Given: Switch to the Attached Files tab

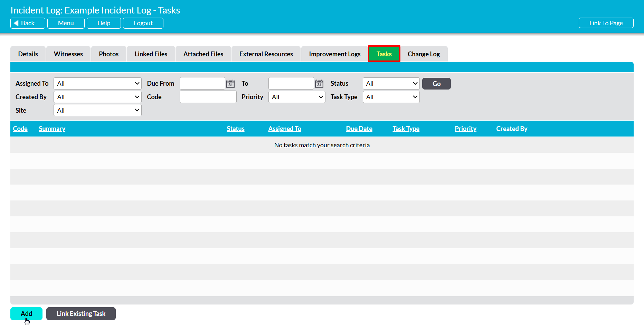Looking at the screenshot, I should pyautogui.click(x=203, y=54).
